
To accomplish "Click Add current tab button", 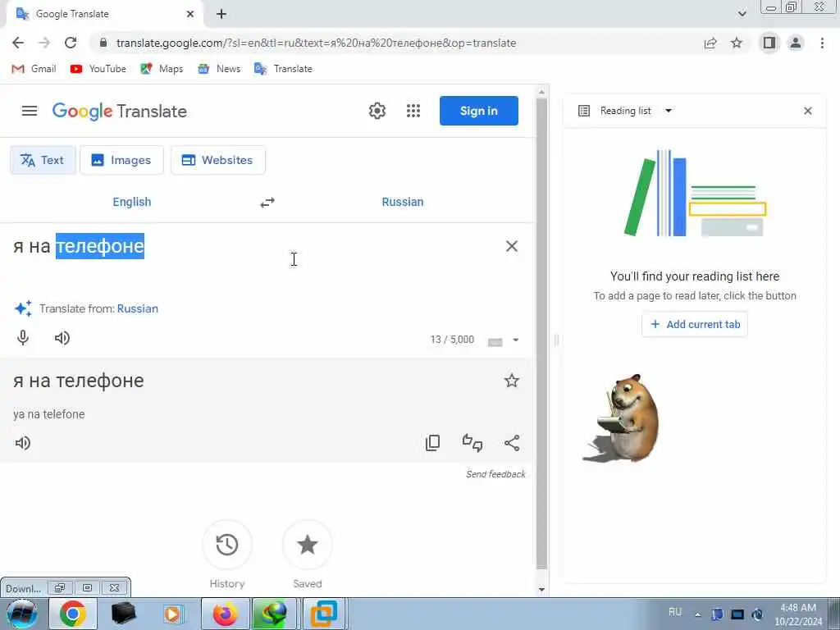I will pyautogui.click(x=695, y=324).
